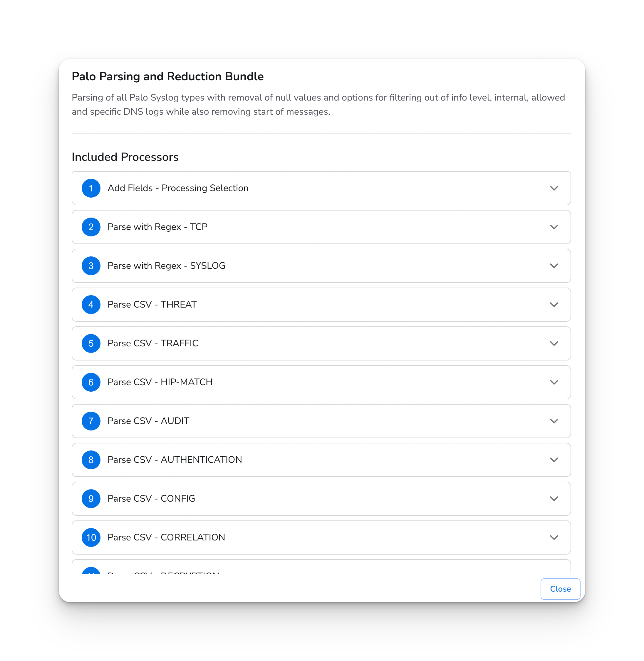Expand the Parse CSV - TRAFFIC chevron
Viewport: 644px width, 661px height.
pos(554,343)
